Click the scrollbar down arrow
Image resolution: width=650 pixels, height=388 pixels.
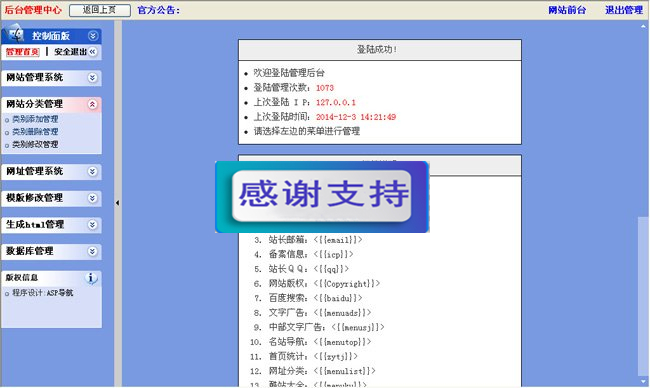point(644,381)
